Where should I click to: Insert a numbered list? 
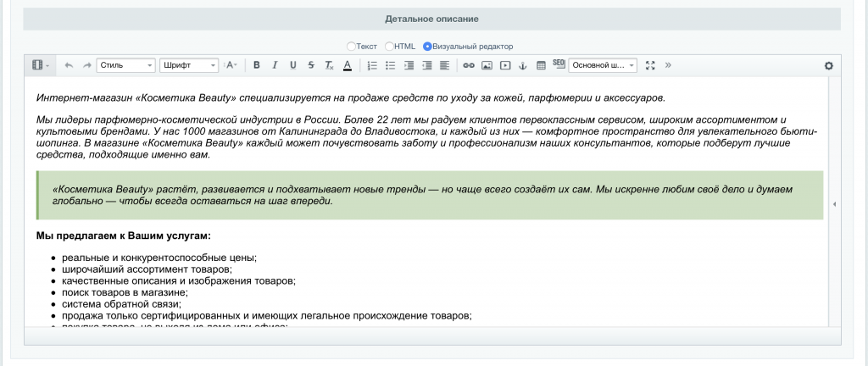[x=372, y=65]
